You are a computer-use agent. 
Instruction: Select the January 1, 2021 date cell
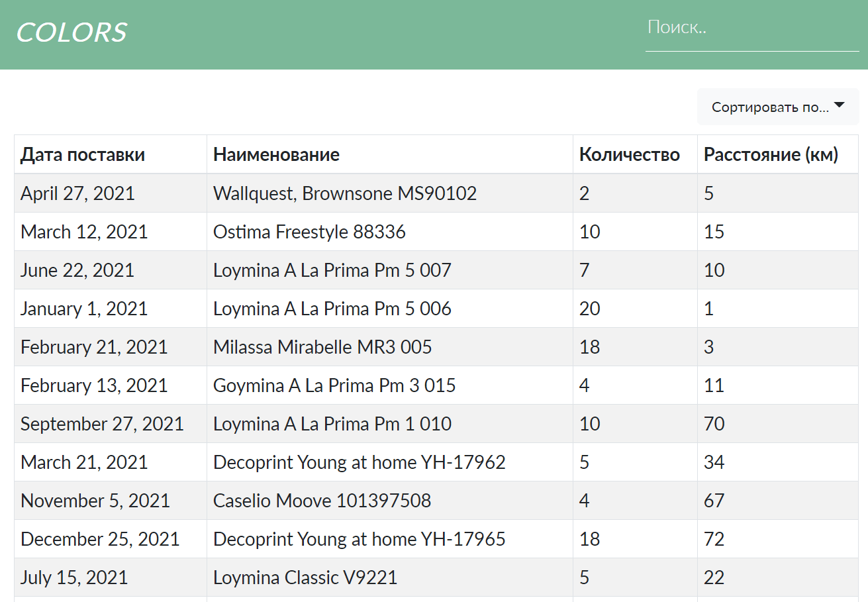click(x=111, y=309)
